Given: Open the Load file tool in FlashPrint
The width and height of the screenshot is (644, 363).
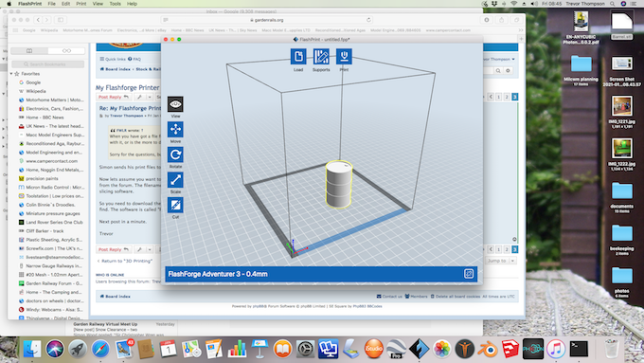Looking at the screenshot, I should (298, 57).
